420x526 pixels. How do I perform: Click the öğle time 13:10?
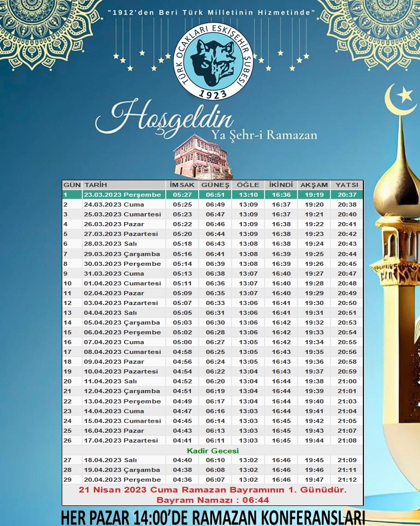249,195
